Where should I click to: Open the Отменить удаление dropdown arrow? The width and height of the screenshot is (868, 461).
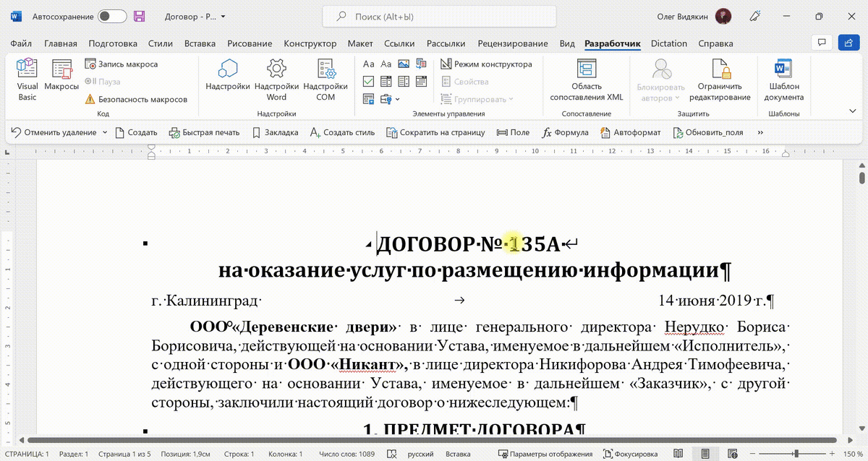pos(105,132)
